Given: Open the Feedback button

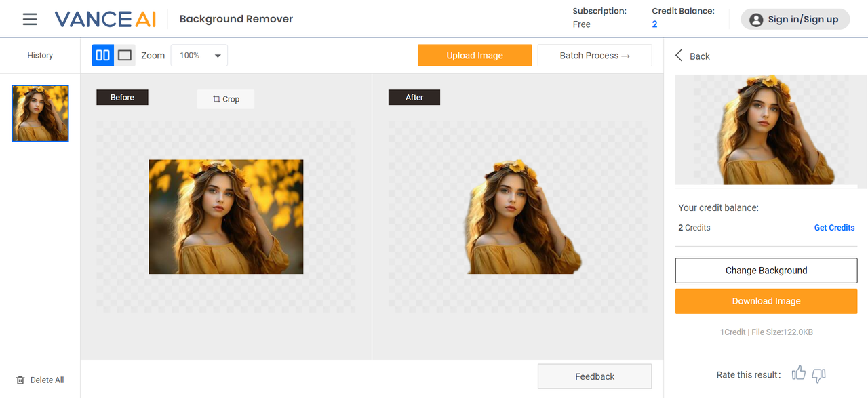Looking at the screenshot, I should coord(595,376).
